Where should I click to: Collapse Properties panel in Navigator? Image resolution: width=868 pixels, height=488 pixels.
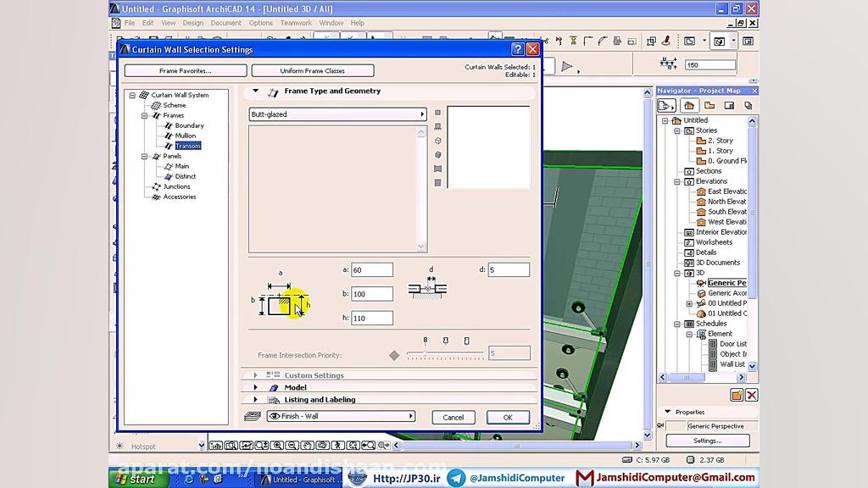(x=668, y=412)
